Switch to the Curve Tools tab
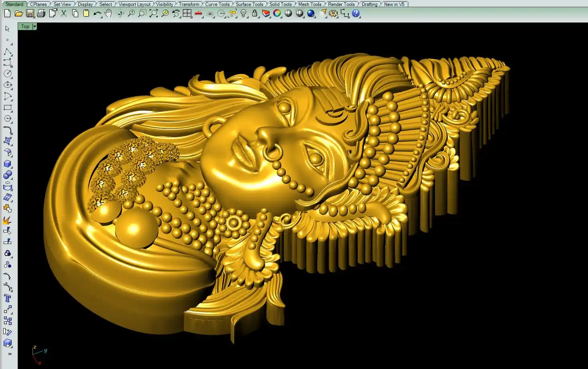This screenshot has height=369, width=588. [217, 4]
